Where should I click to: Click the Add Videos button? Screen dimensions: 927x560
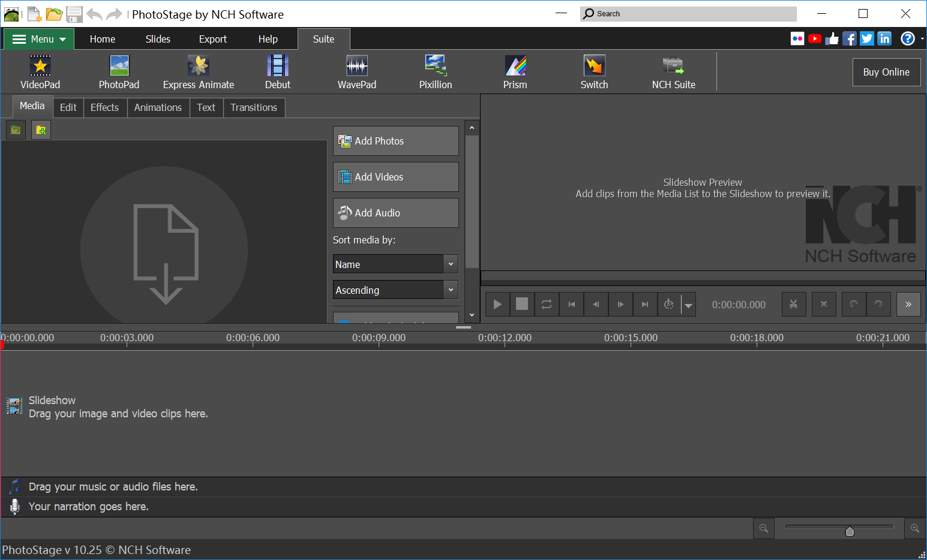[x=396, y=177]
